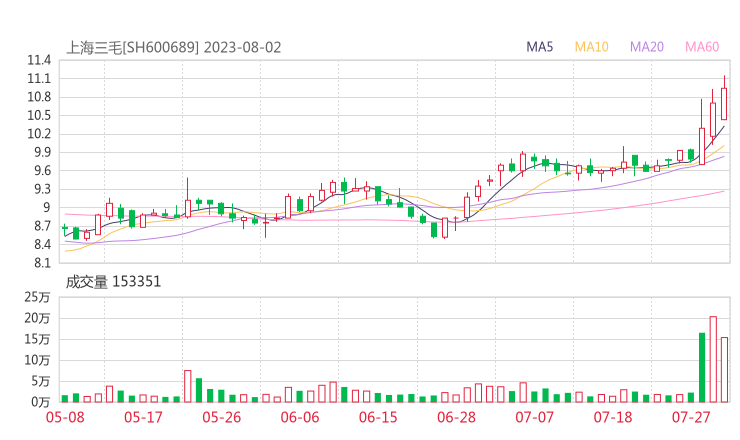Click the 5万 volume axis label
The height and width of the screenshot is (440, 740).
coord(41,381)
